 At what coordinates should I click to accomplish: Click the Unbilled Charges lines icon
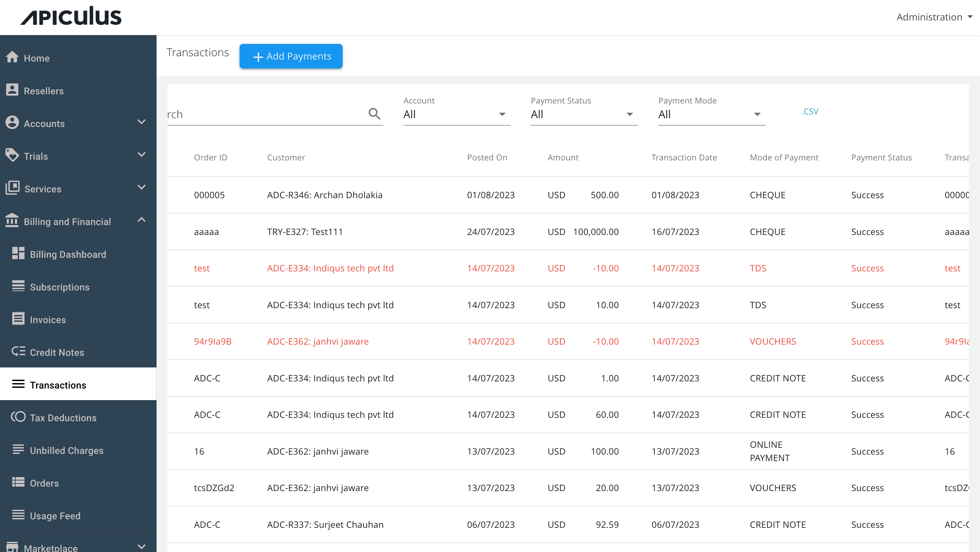(18, 450)
